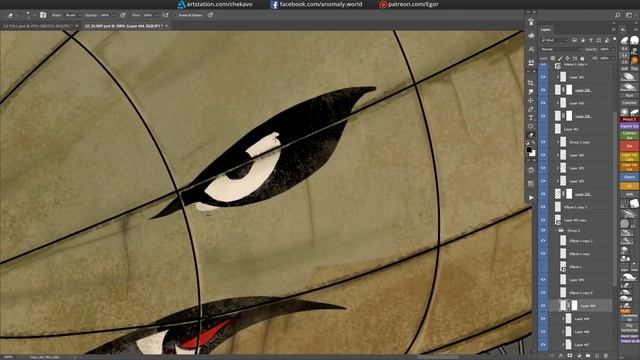Enable airbrush build-up icon
This screenshot has width=640, height=360.
[165, 15]
